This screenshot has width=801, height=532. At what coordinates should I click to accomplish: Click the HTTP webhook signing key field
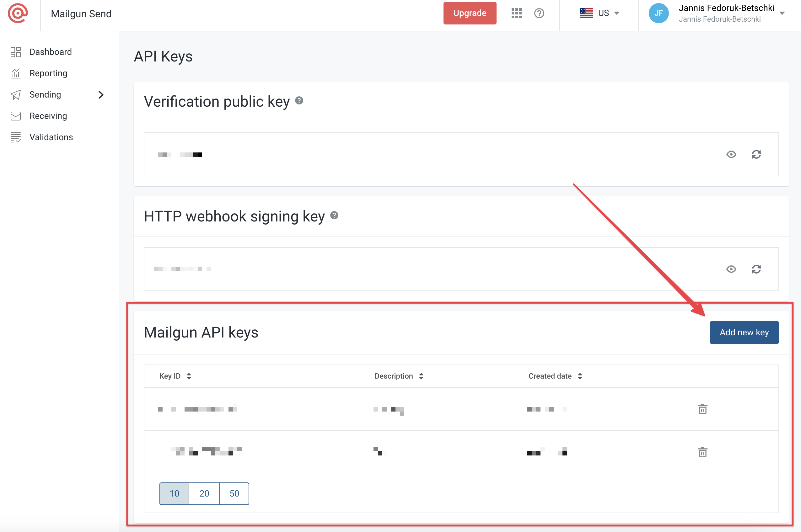(x=461, y=269)
